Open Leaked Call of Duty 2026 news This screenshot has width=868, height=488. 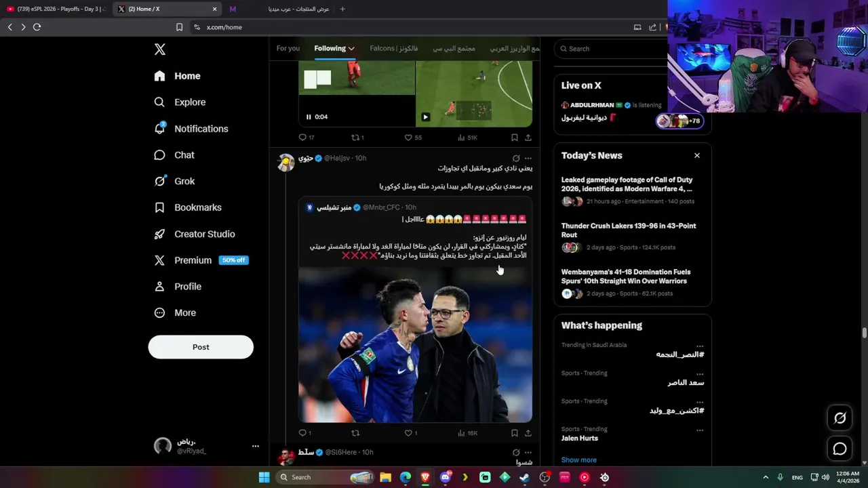click(633, 190)
